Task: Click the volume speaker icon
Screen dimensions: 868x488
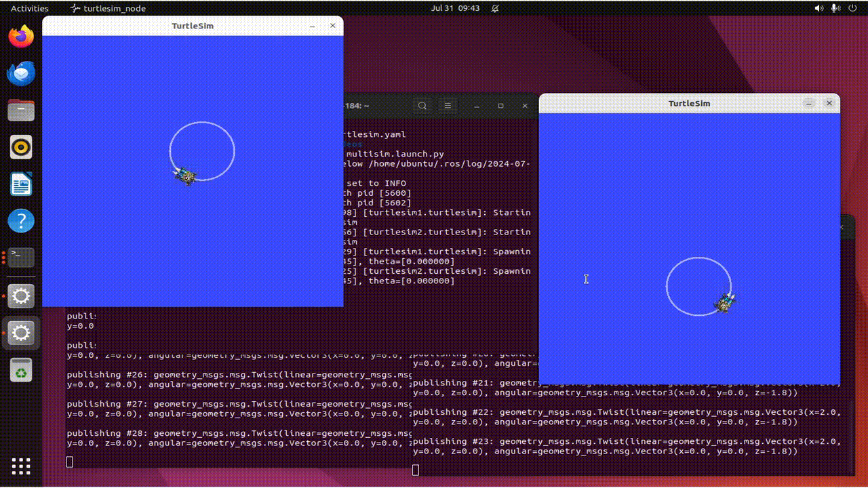Action: tap(818, 8)
